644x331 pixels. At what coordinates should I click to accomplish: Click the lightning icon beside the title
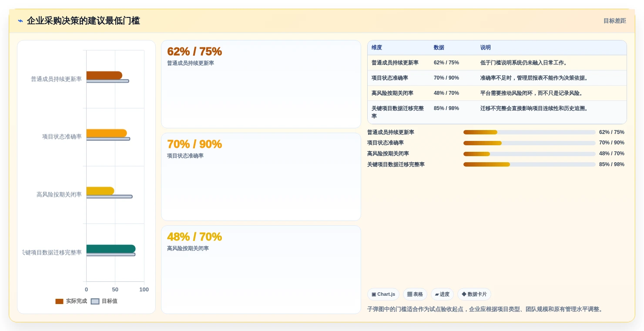20,21
